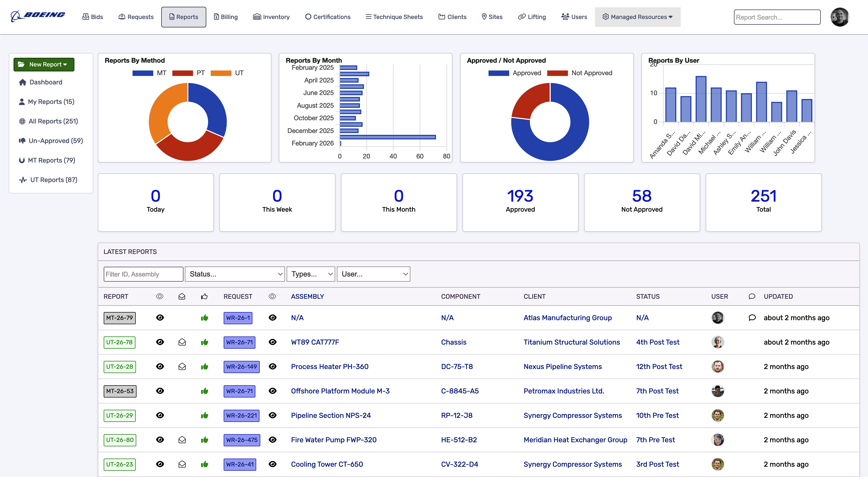The width and height of the screenshot is (868, 477).
Task: Click the thumbs-up icon for UT-26-78
Action: point(204,342)
